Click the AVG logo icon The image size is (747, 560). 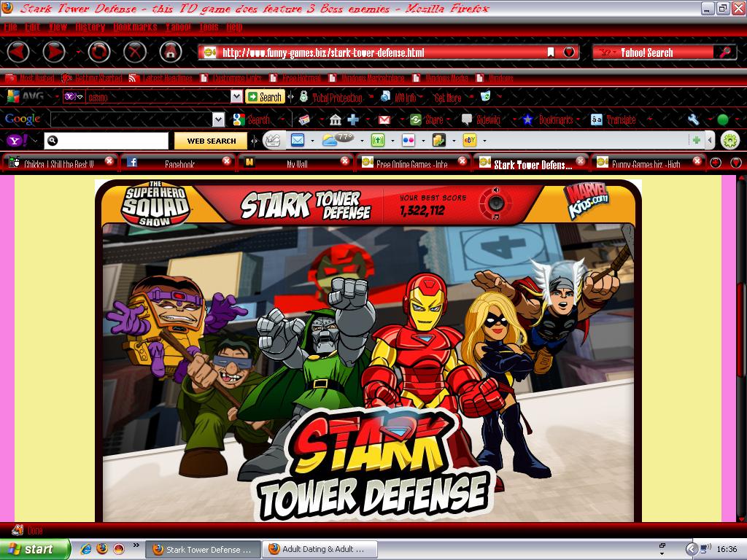[13, 97]
